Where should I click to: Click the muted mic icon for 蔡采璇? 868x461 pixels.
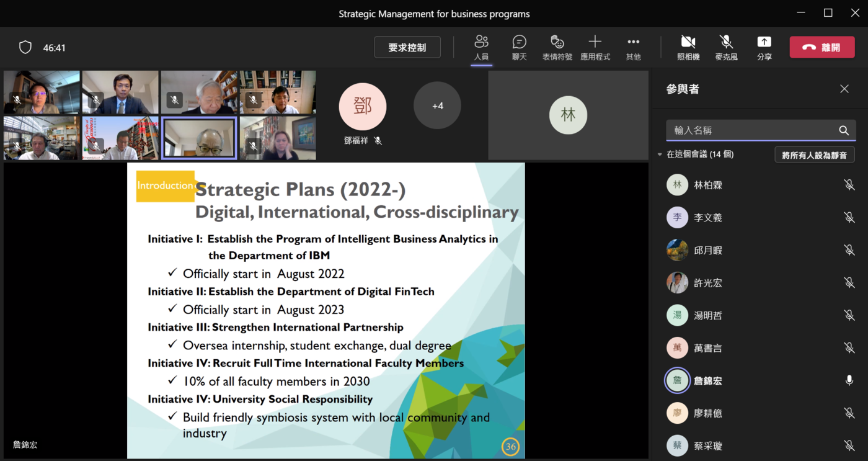[849, 445]
